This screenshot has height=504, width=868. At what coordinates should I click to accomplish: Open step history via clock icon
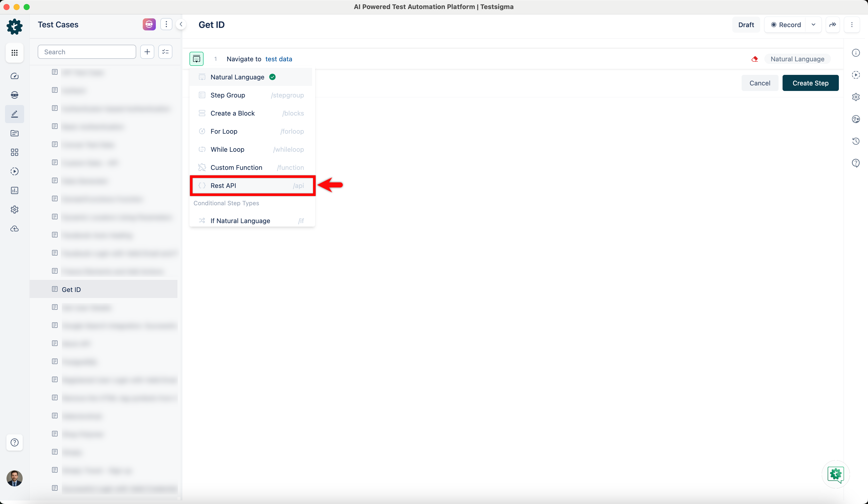pos(856,141)
